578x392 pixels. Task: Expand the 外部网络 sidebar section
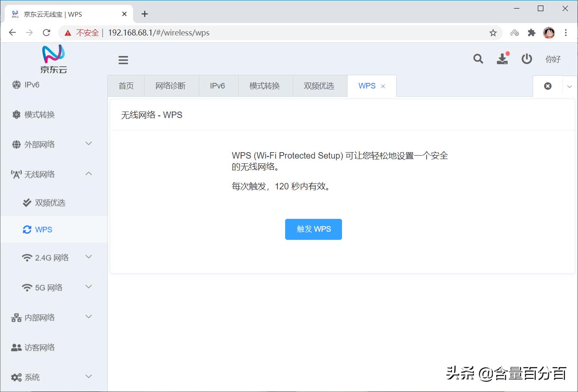41,144
